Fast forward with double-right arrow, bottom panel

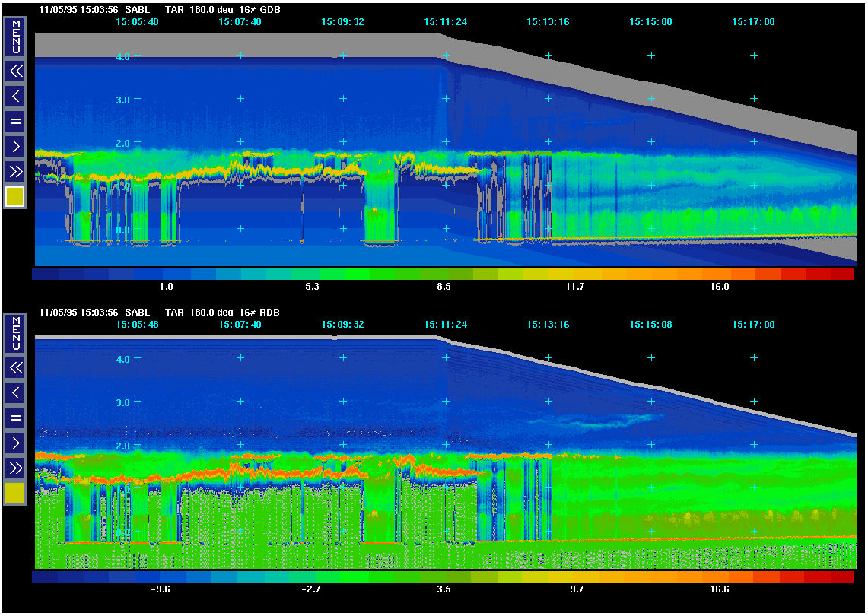click(15, 467)
